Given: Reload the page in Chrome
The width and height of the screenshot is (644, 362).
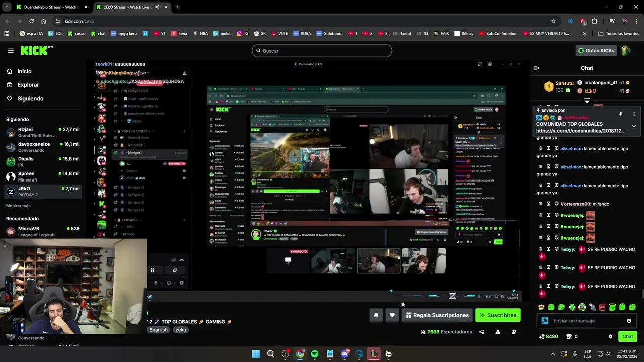Looking at the screenshot, I should [x=31, y=21].
